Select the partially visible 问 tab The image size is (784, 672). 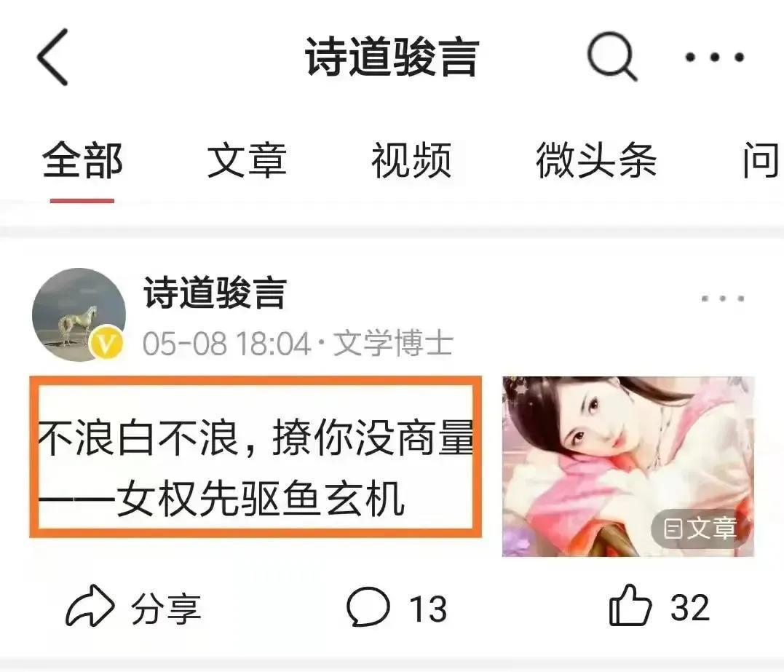761,160
